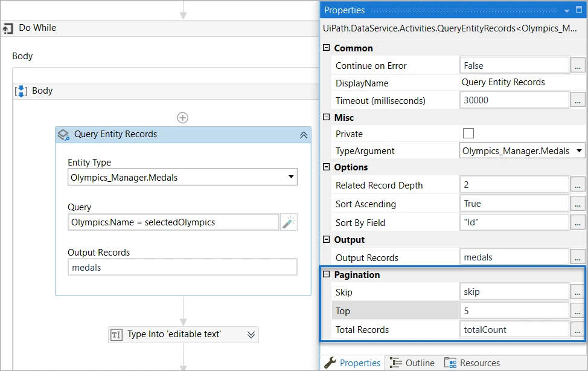Select the inner Body sequence header
This screenshot has height=371, width=588.
click(x=166, y=91)
